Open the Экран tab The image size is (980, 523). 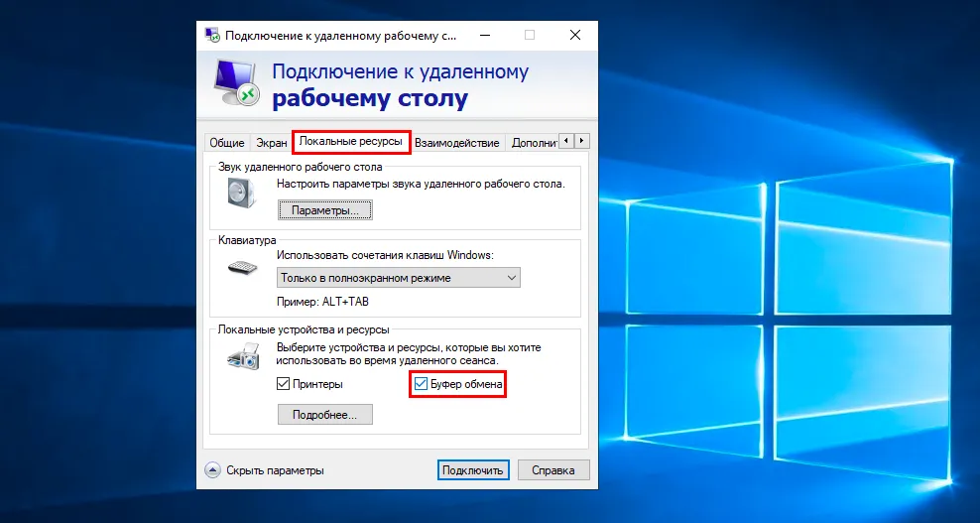pos(271,143)
